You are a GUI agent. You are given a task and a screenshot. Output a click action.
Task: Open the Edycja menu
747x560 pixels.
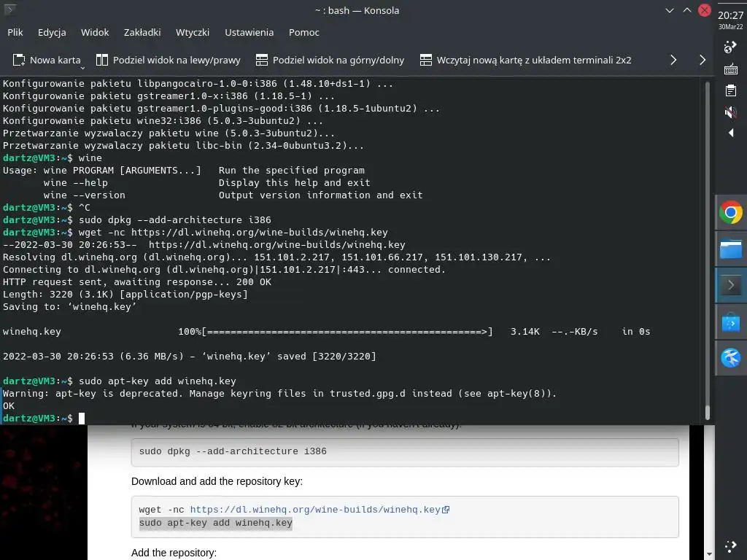[52, 32]
